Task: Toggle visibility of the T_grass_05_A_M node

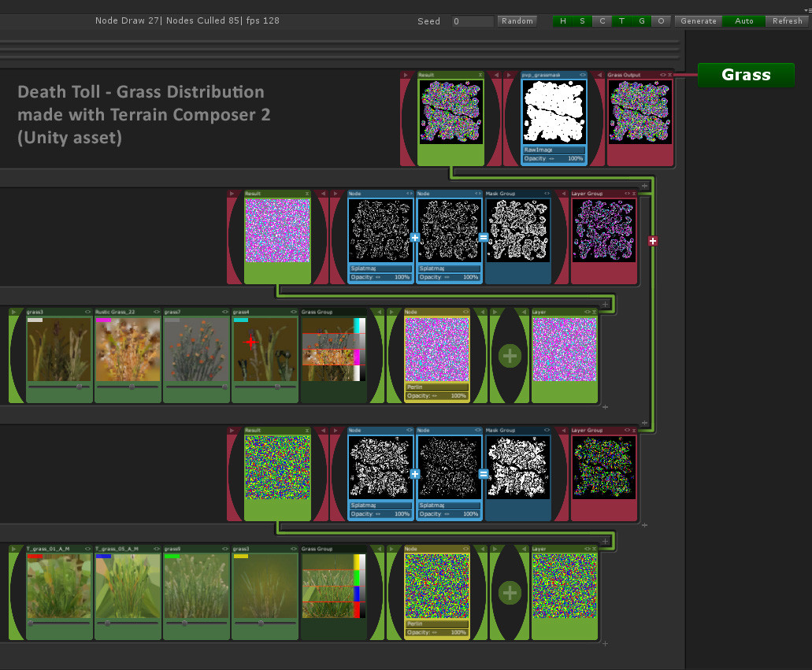Action: pyautogui.click(x=157, y=549)
